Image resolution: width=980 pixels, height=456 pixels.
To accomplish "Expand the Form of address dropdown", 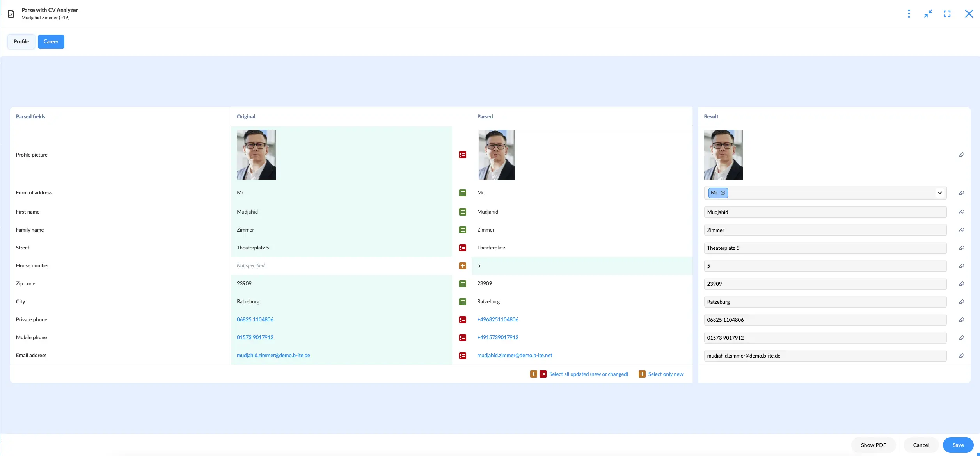I will click(939, 193).
